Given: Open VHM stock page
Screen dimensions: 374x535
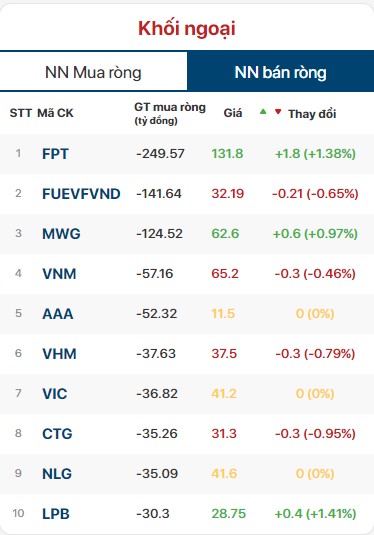Looking at the screenshot, I should click(x=59, y=353).
